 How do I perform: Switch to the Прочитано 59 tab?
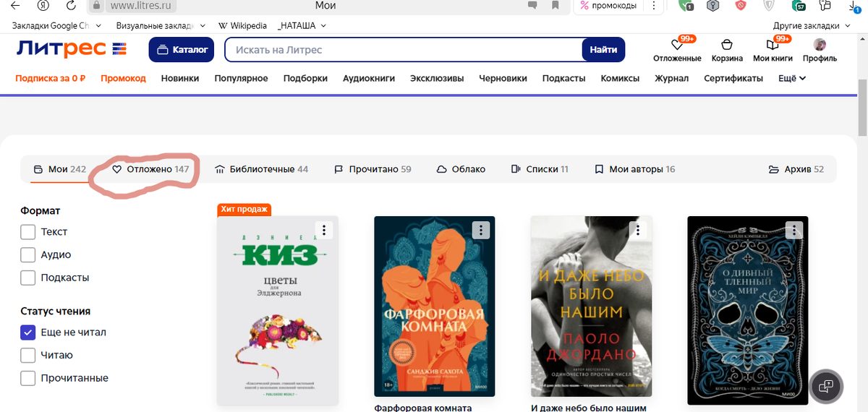pos(373,169)
